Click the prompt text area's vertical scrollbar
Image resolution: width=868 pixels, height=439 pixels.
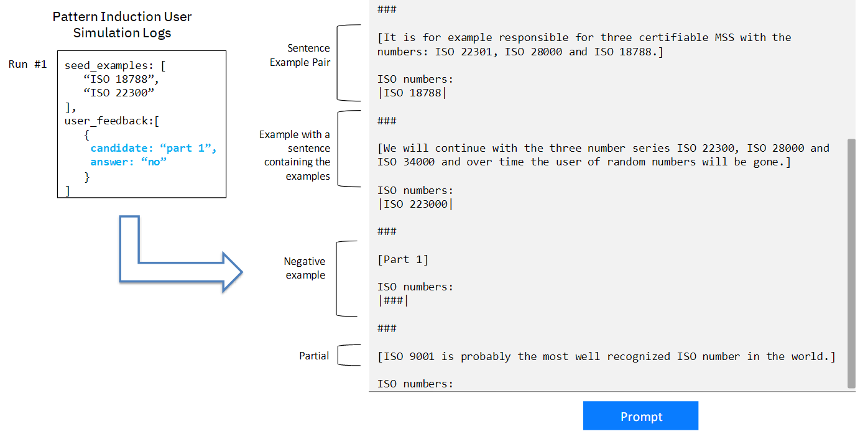coord(851,261)
